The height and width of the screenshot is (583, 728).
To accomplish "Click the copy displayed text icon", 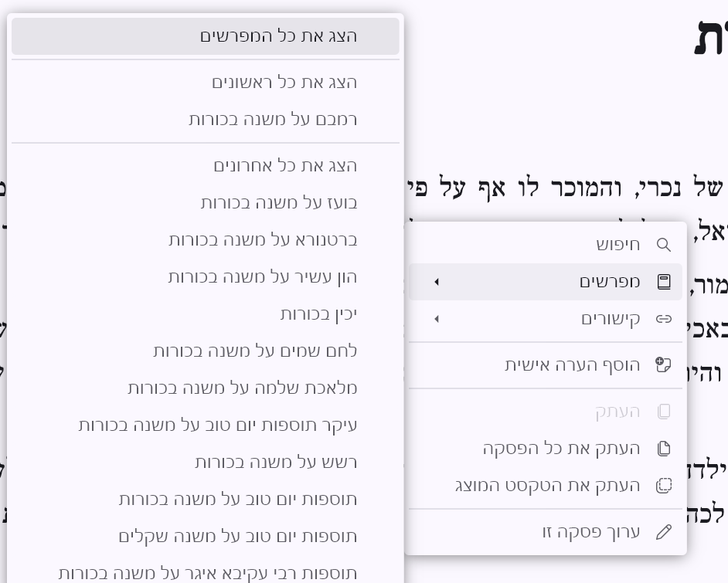I will coord(663,486).
